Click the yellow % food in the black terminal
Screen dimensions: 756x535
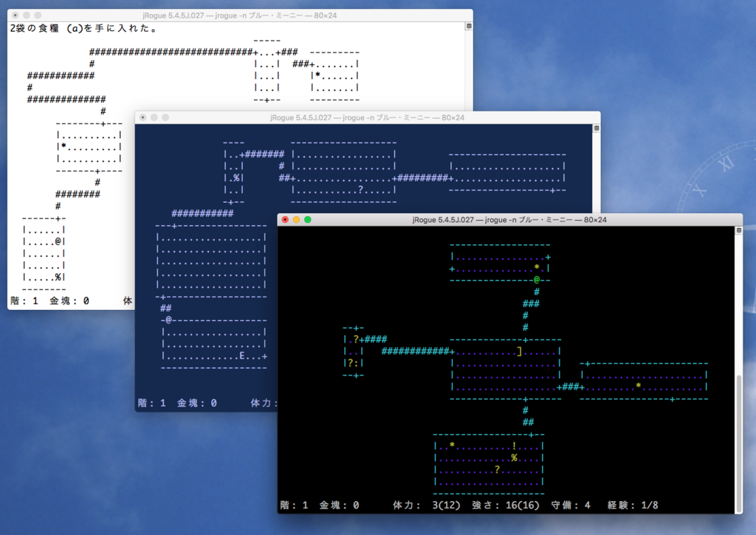pyautogui.click(x=514, y=458)
